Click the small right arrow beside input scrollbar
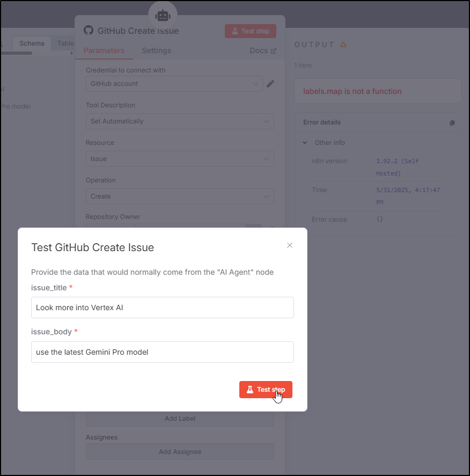The image size is (470, 476). [71, 53]
